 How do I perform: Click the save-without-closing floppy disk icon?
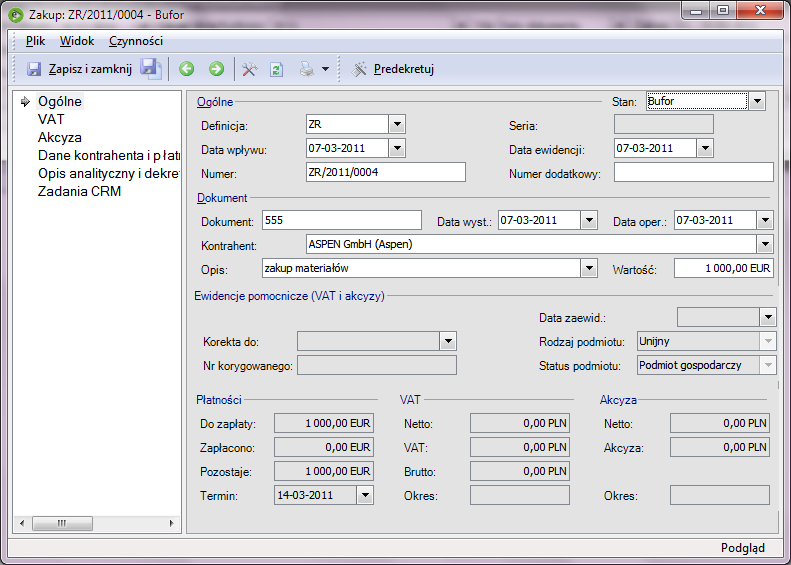coord(150,69)
